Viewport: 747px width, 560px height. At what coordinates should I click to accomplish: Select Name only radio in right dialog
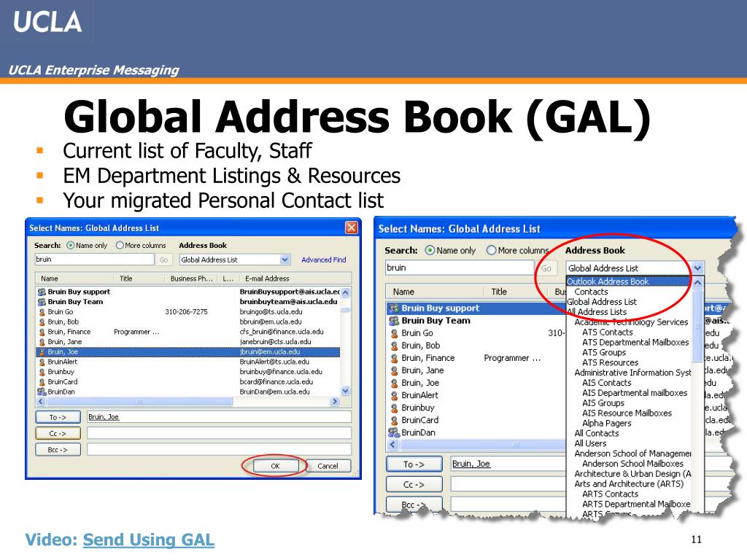(x=430, y=251)
